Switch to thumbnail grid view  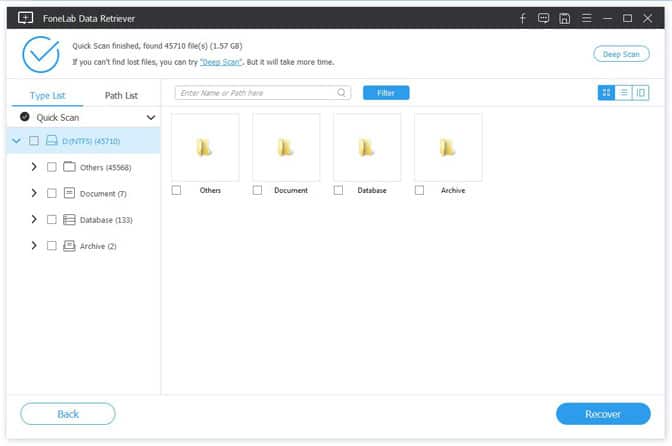click(x=606, y=93)
